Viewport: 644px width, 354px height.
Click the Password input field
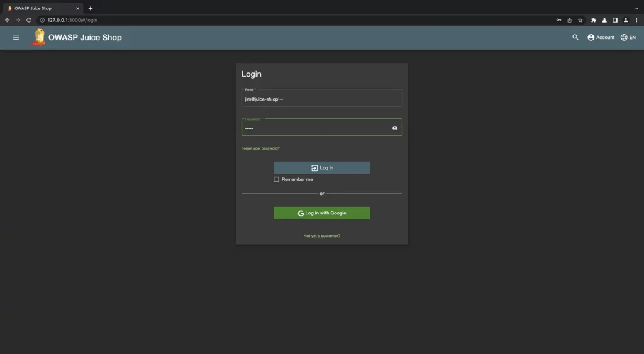[x=321, y=127]
